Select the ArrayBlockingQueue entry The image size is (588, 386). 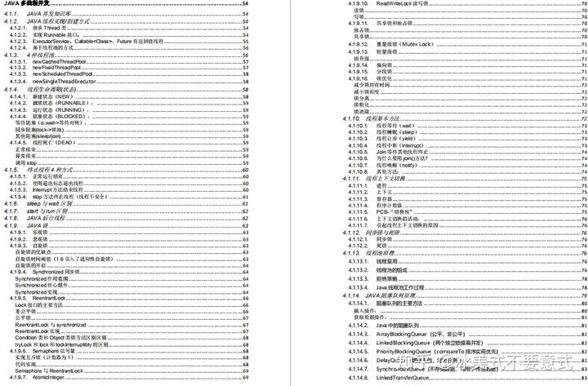coord(468,334)
